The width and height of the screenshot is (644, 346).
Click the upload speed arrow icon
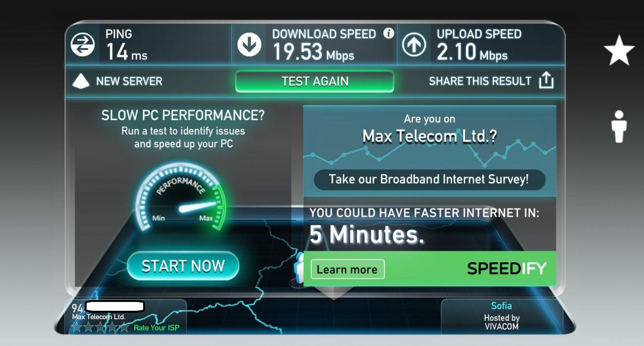[x=414, y=45]
